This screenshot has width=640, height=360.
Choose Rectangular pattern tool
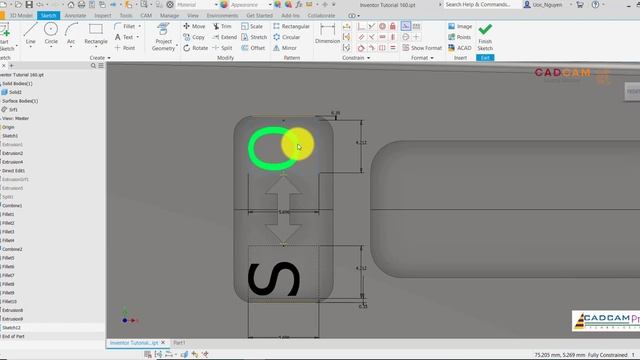(x=291, y=26)
